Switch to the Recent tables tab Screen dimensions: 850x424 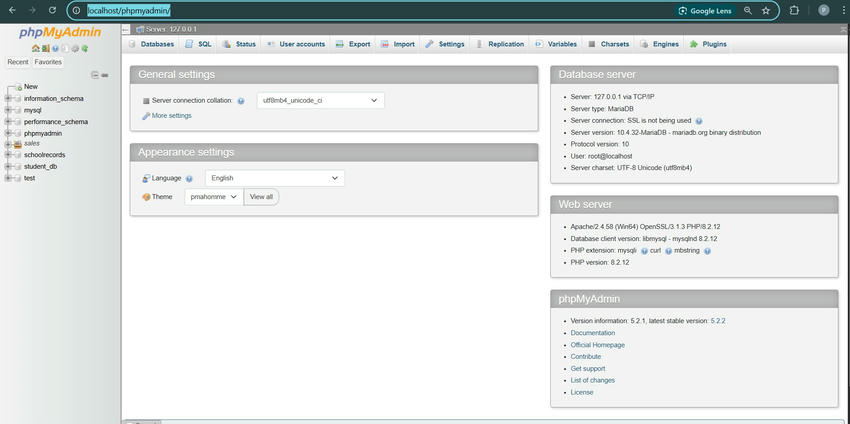pyautogui.click(x=18, y=62)
